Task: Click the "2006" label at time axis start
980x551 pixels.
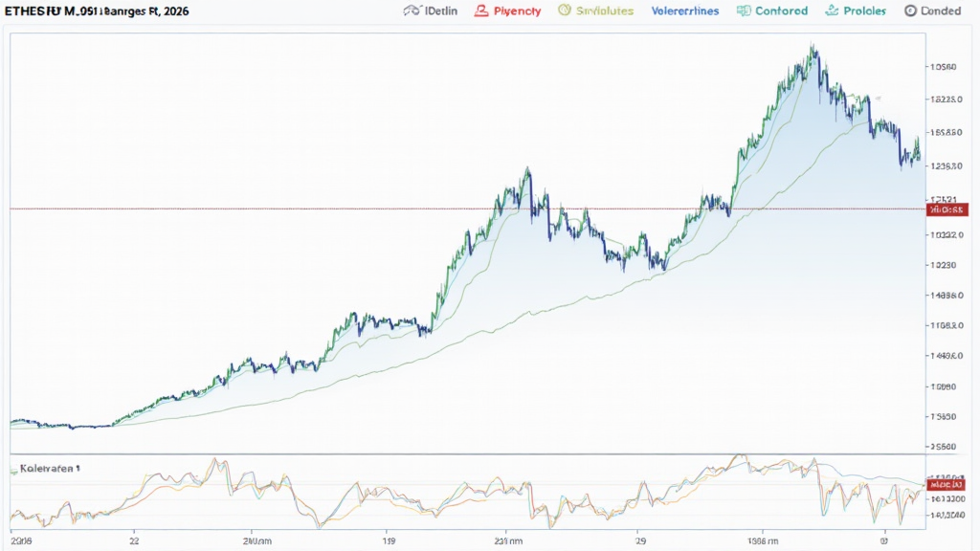Action: click(20, 540)
